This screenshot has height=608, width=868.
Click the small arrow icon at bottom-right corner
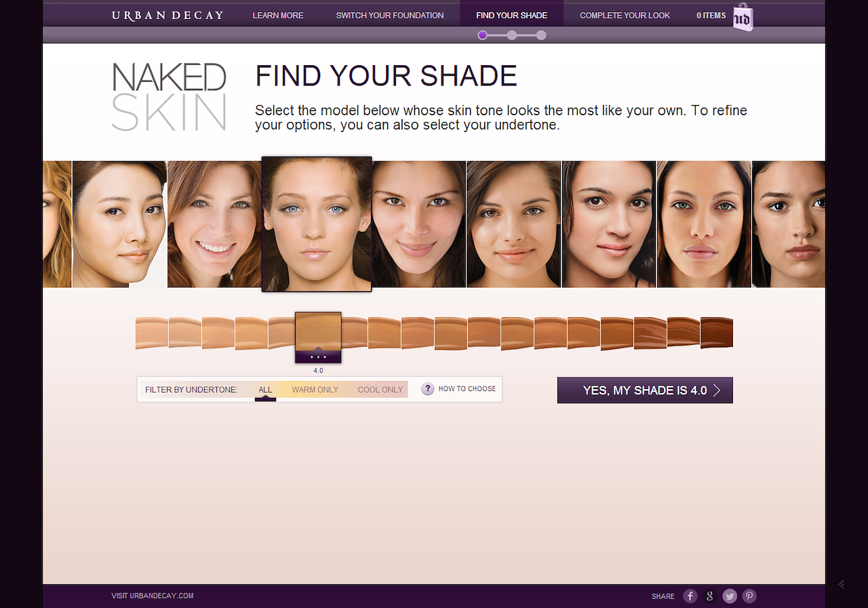click(841, 584)
